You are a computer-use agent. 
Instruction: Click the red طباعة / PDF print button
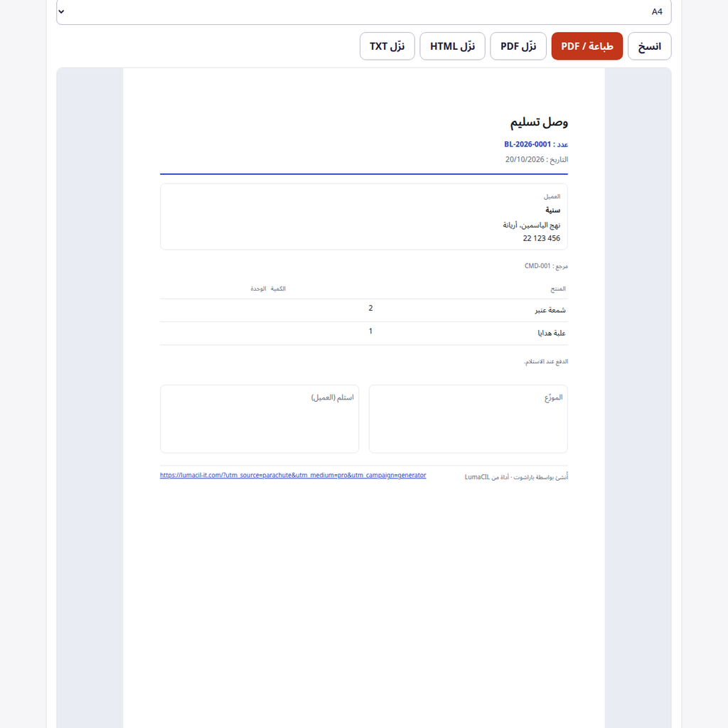[587, 46]
